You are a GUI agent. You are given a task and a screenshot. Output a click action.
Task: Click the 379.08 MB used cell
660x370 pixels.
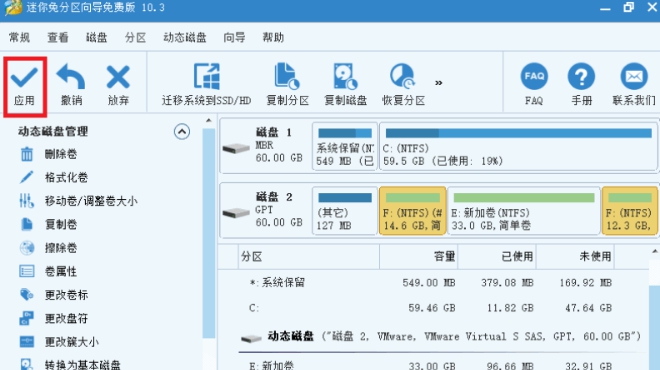(x=507, y=282)
